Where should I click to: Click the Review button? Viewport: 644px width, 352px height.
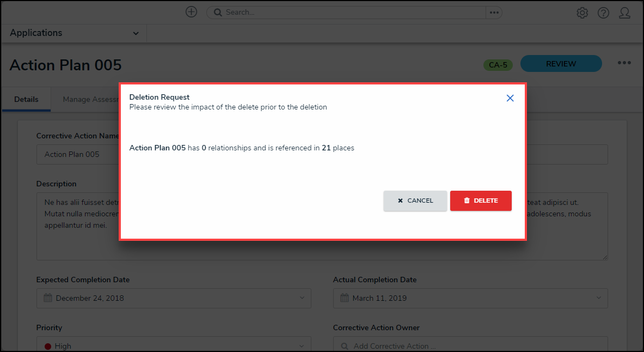(561, 64)
